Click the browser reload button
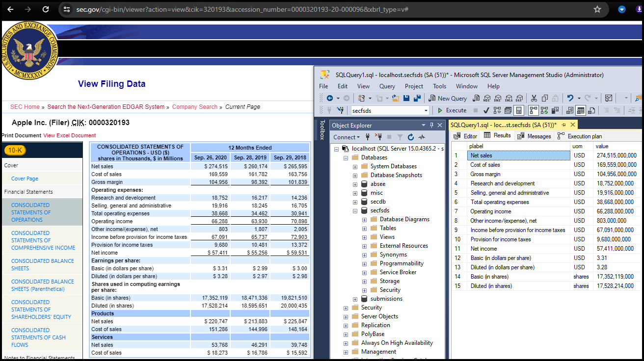 click(46, 9)
